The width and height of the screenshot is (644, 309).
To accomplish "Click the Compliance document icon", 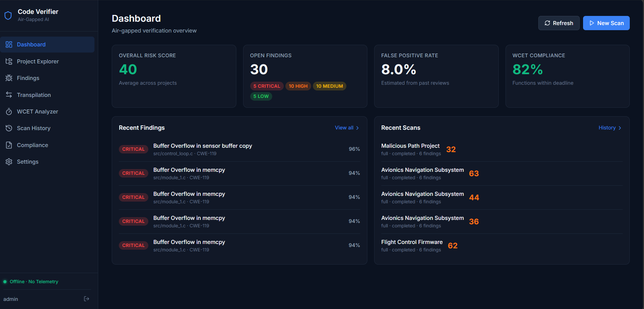I will [9, 145].
